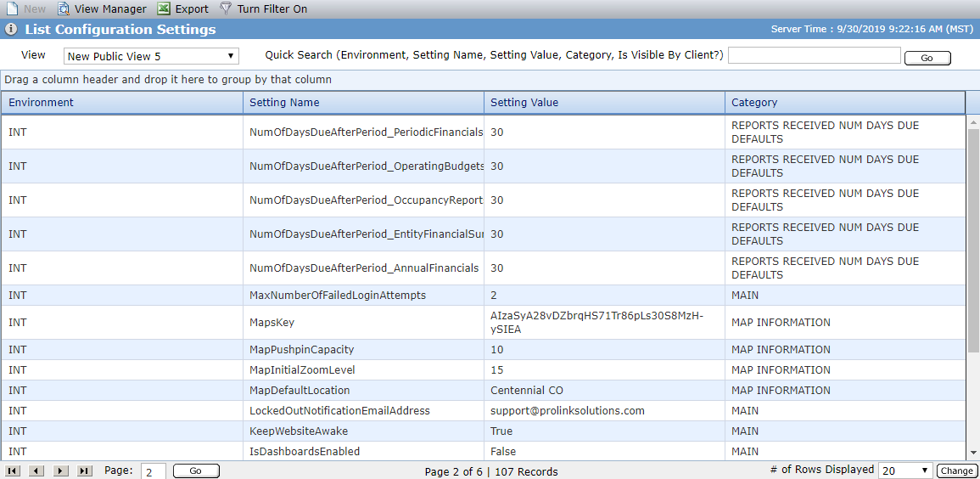
Task: Click the info icon beside List Configuration Settings
Action: point(11,30)
